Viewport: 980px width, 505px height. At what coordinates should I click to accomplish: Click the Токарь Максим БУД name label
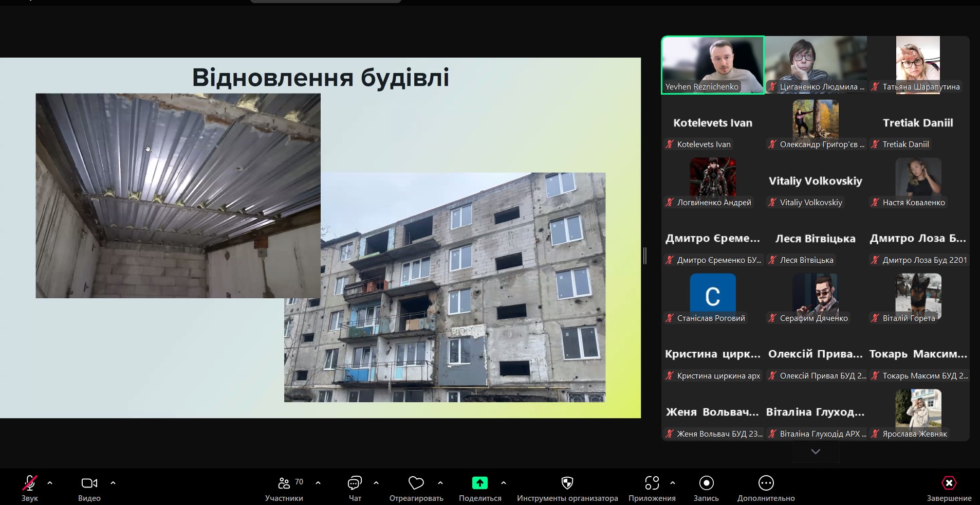pos(925,376)
